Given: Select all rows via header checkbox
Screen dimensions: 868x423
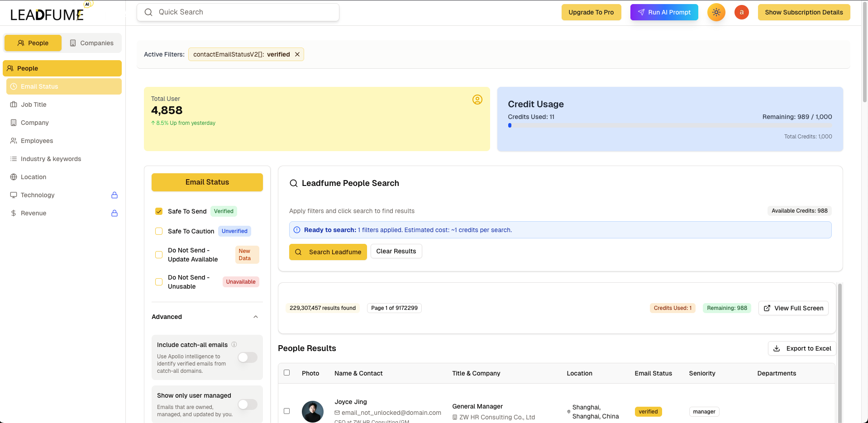Looking at the screenshot, I should click(x=286, y=373).
